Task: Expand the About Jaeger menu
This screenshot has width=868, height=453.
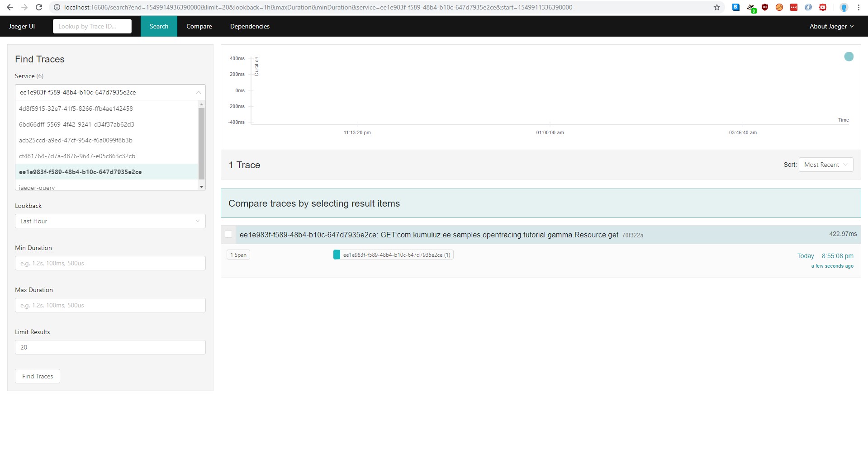Action: pyautogui.click(x=831, y=26)
